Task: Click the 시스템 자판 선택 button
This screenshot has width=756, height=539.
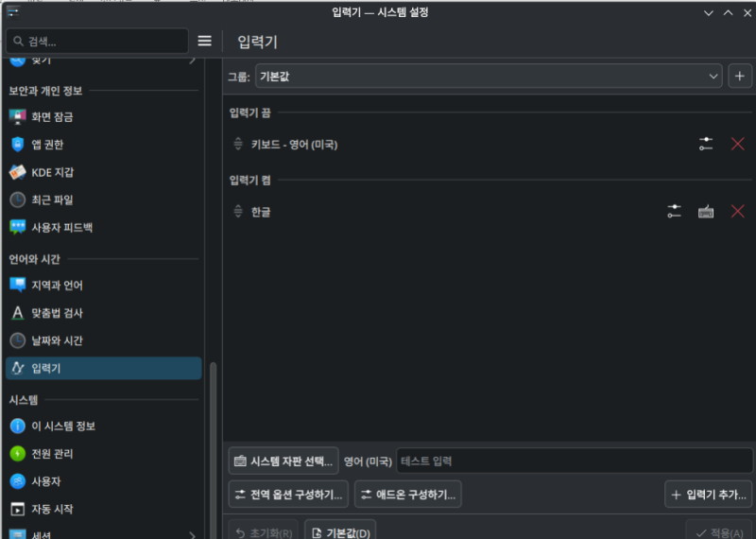Action: coord(283,461)
